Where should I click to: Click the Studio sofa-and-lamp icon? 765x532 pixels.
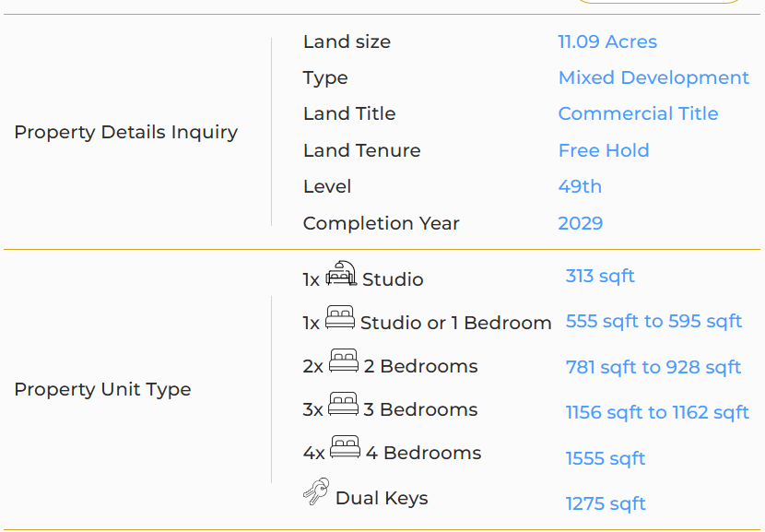[341, 273]
